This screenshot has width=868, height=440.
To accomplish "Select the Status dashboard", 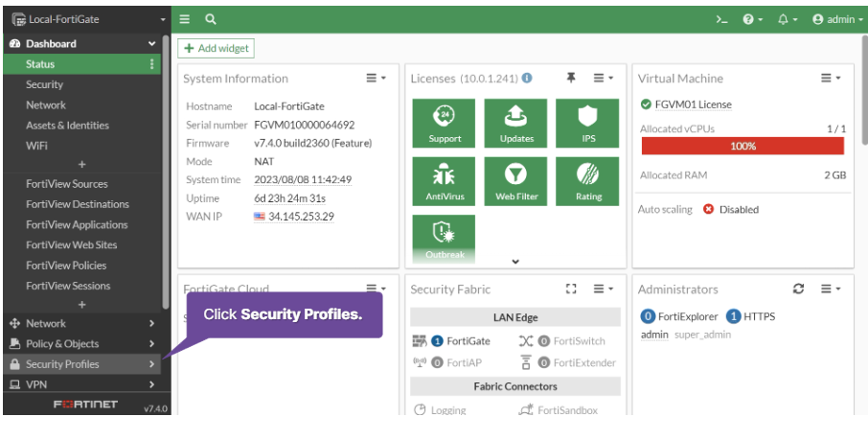I will click(x=82, y=64).
